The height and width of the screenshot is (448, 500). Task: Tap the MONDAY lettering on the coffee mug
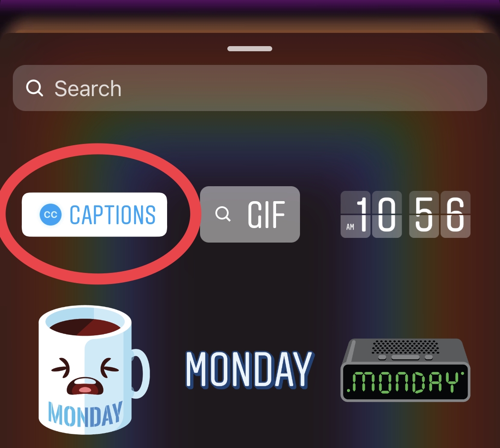[85, 413]
